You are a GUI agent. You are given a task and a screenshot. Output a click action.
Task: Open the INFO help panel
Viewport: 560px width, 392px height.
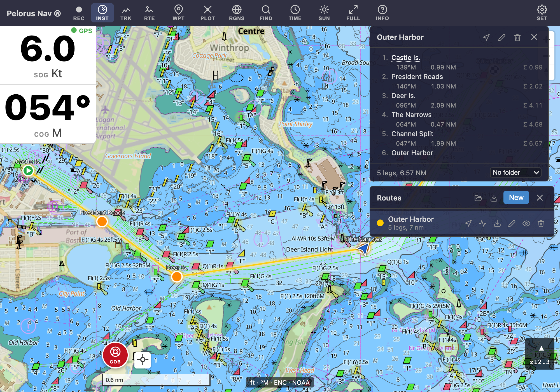coord(382,13)
